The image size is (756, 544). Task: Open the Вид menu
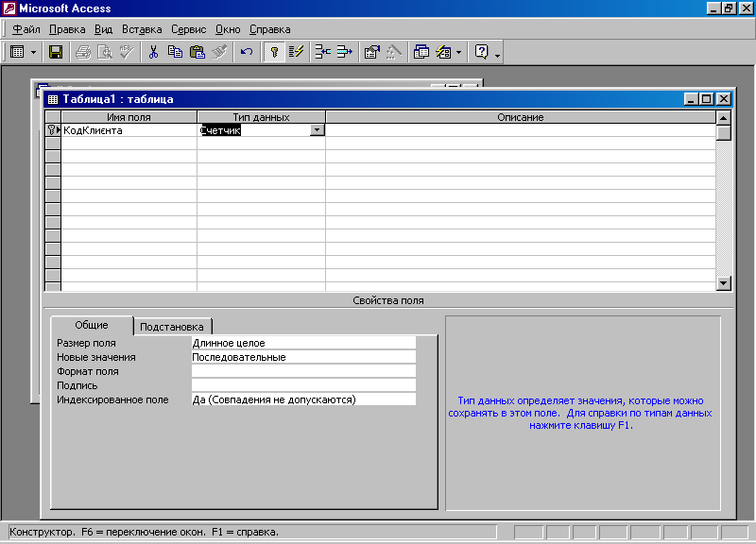pyautogui.click(x=103, y=29)
